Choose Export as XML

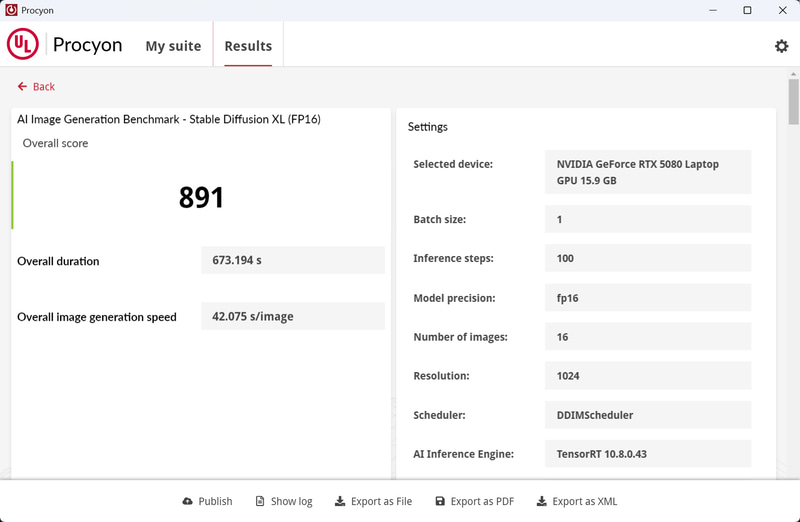tap(577, 501)
